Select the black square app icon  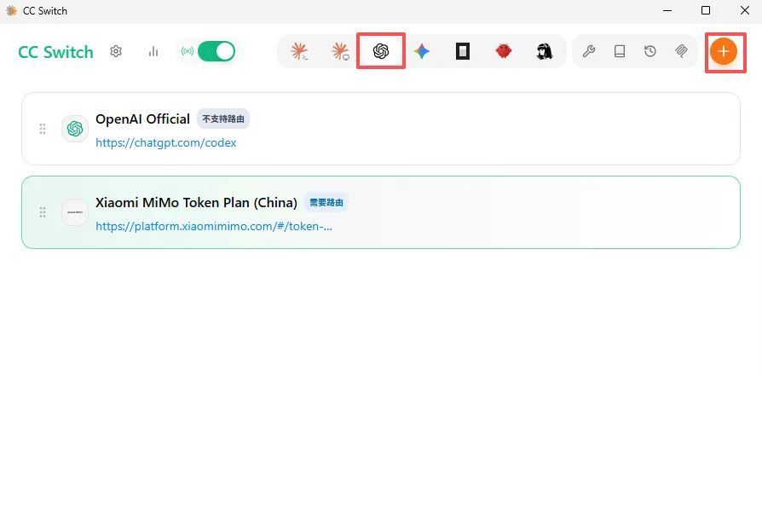pos(463,51)
